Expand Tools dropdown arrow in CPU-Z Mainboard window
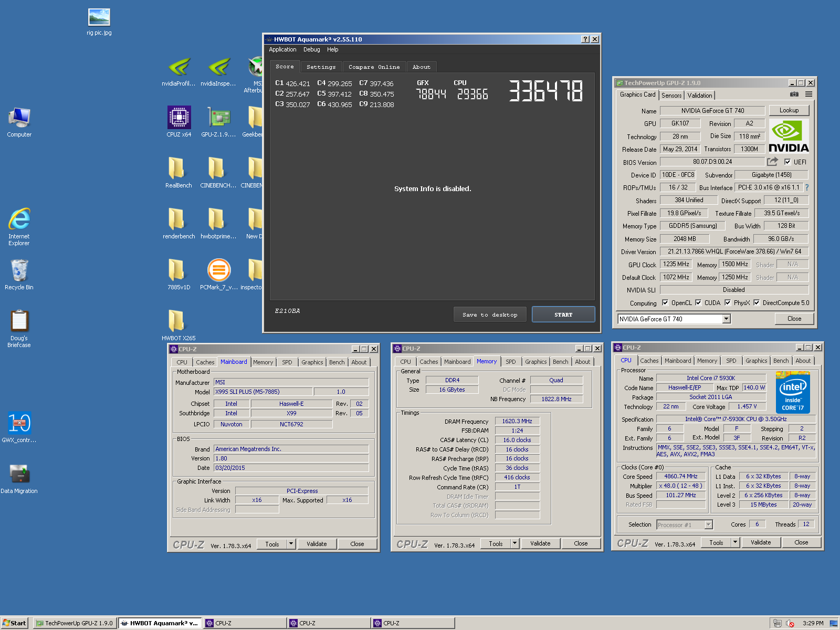 (291, 544)
